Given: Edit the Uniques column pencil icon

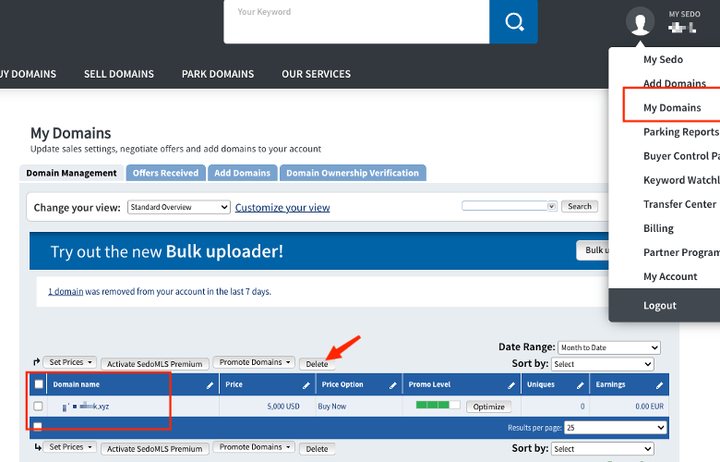Looking at the screenshot, I should pyautogui.click(x=580, y=385).
